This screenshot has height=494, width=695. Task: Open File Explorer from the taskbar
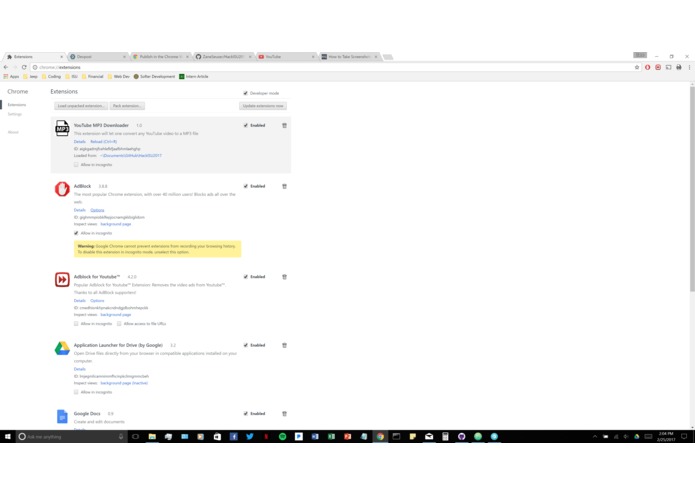[x=152, y=436]
